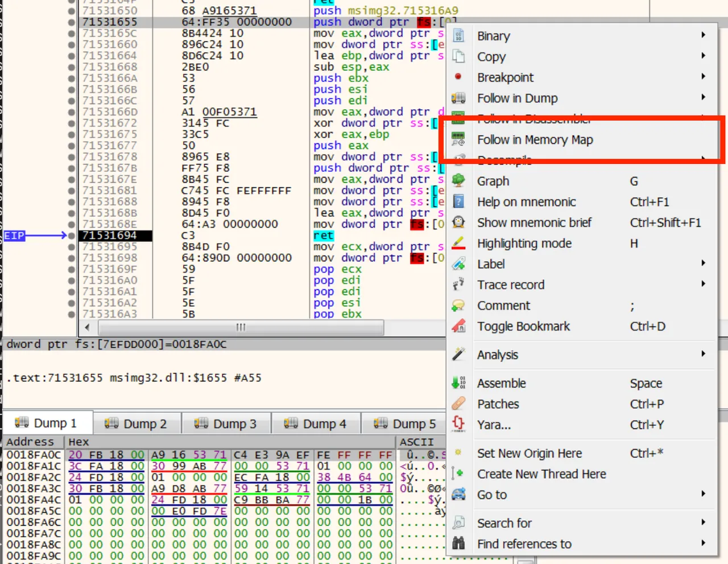
Task: Expand the Binary submenu arrow
Action: click(x=704, y=35)
